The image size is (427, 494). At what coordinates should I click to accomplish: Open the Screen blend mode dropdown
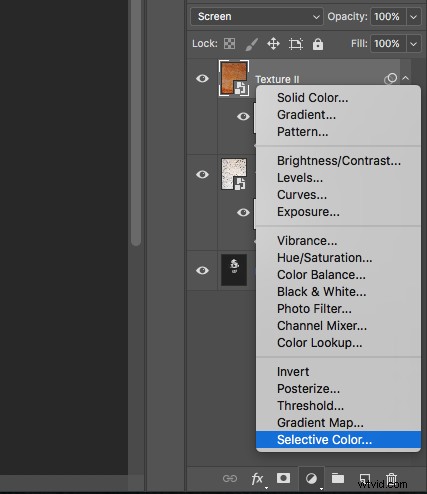pyautogui.click(x=257, y=16)
